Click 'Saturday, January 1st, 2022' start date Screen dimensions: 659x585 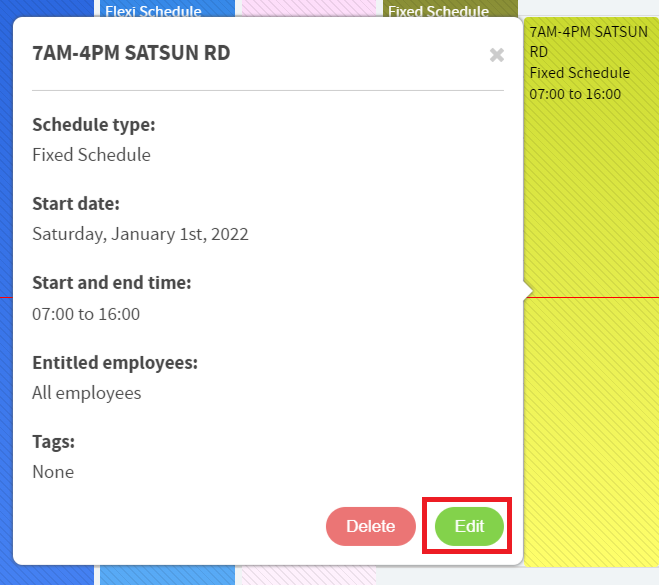tap(140, 234)
